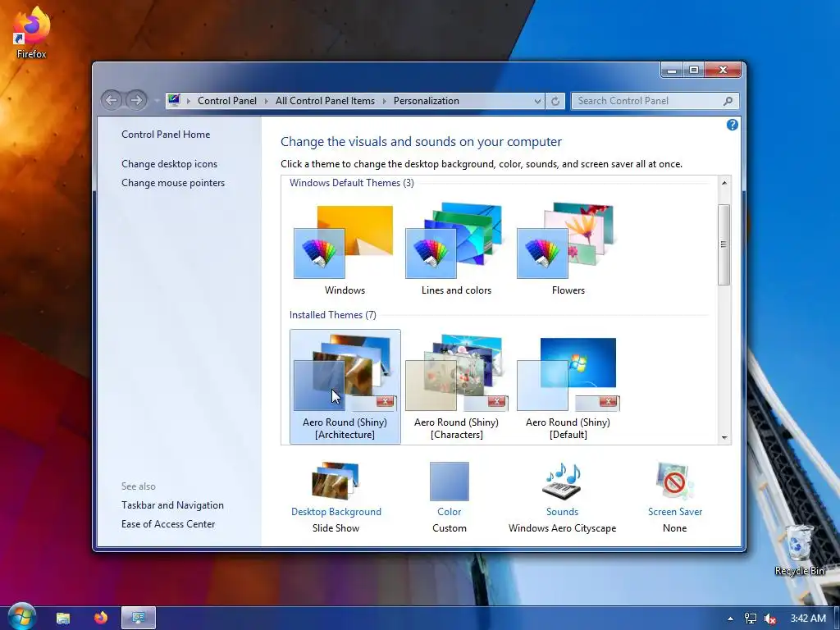Select Aero Round (Shiny) [Architecture] theme
This screenshot has width=840, height=630.
(345, 387)
